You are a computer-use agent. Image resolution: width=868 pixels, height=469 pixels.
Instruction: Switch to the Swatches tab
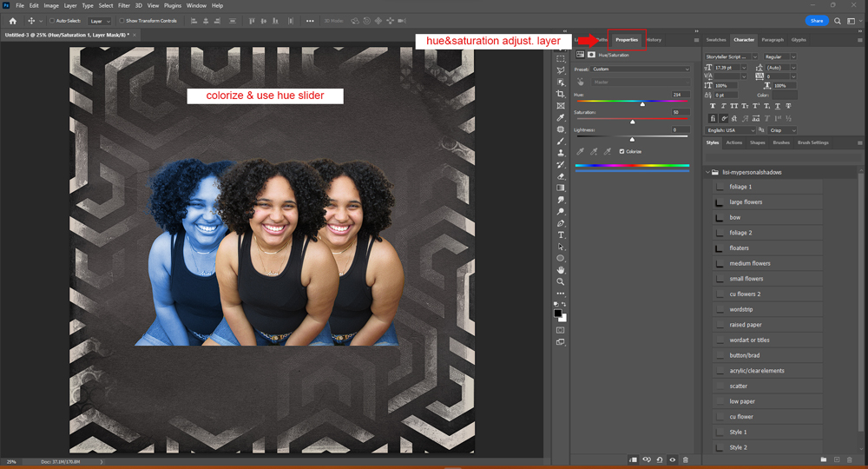716,40
